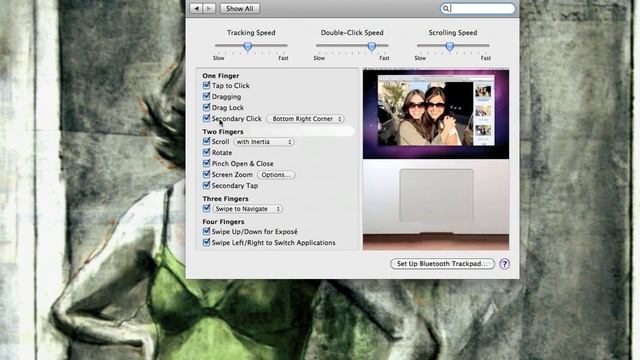Toggle the Screen Zoom checkbox

(x=206, y=174)
